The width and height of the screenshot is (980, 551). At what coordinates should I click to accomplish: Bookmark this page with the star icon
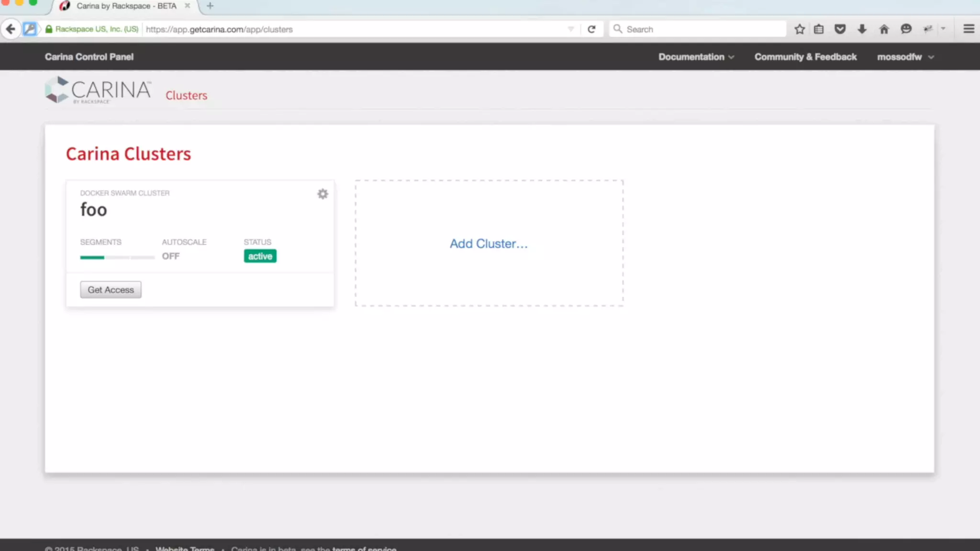pyautogui.click(x=799, y=29)
